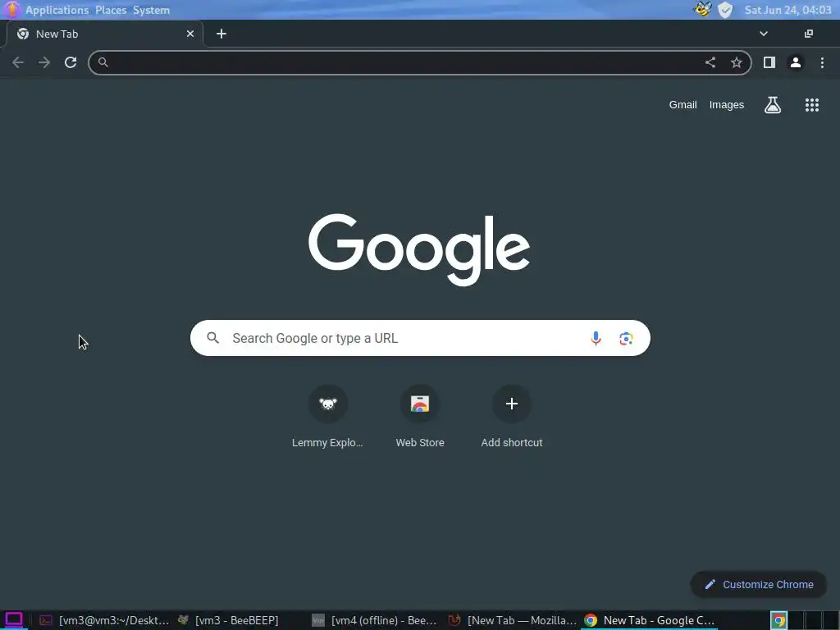Open the Web Store shortcut
The width and height of the screenshot is (840, 630).
tap(420, 417)
